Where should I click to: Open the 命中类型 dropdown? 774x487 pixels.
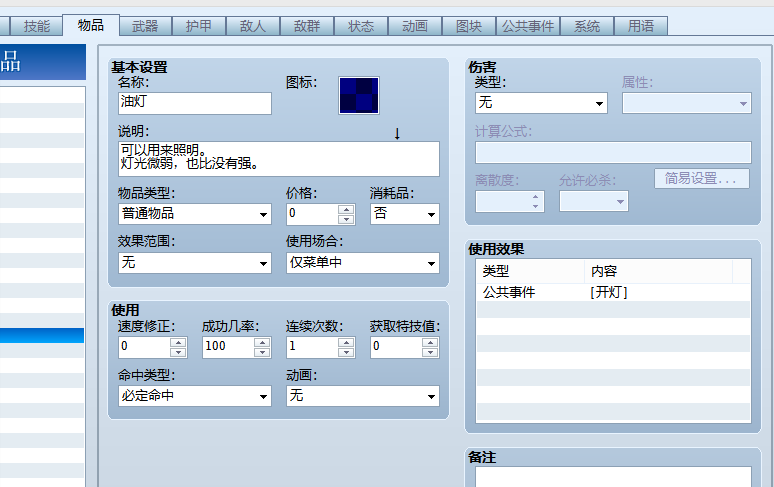[x=195, y=396]
